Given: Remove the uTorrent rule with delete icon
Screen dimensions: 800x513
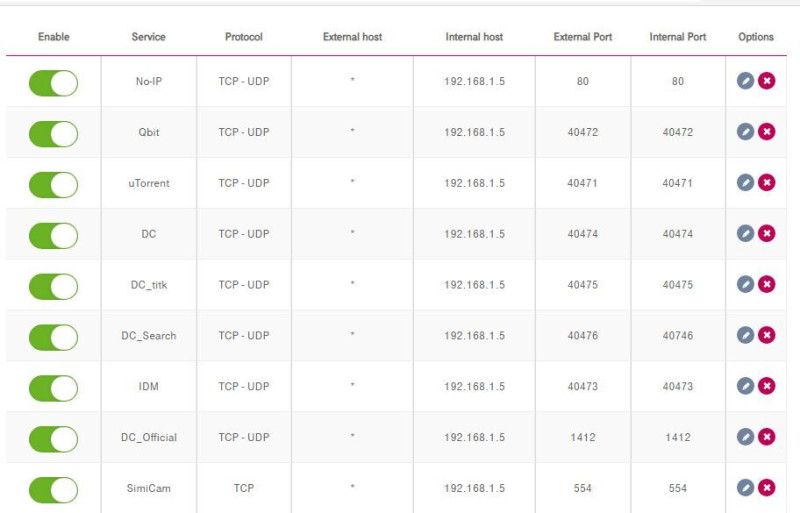Looking at the screenshot, I should point(767,182).
